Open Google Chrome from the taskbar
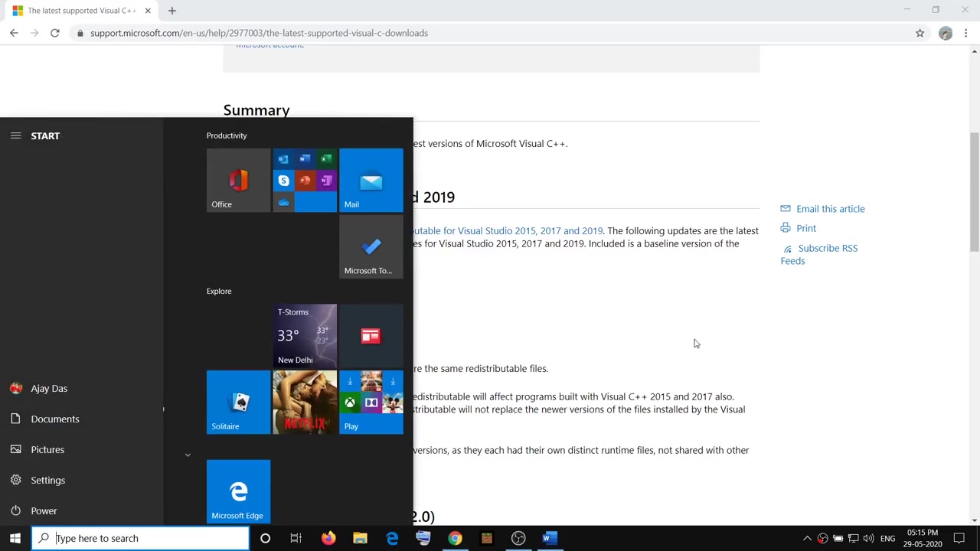This screenshot has width=980, height=551. (x=455, y=538)
